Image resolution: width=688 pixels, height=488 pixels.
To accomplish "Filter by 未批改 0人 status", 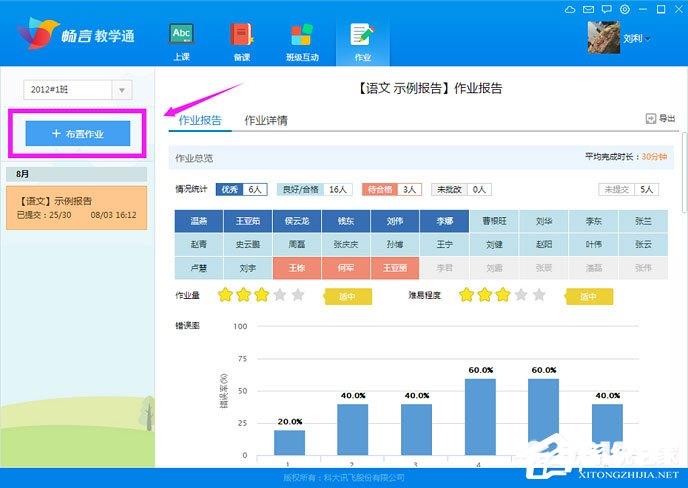I will click(x=462, y=189).
